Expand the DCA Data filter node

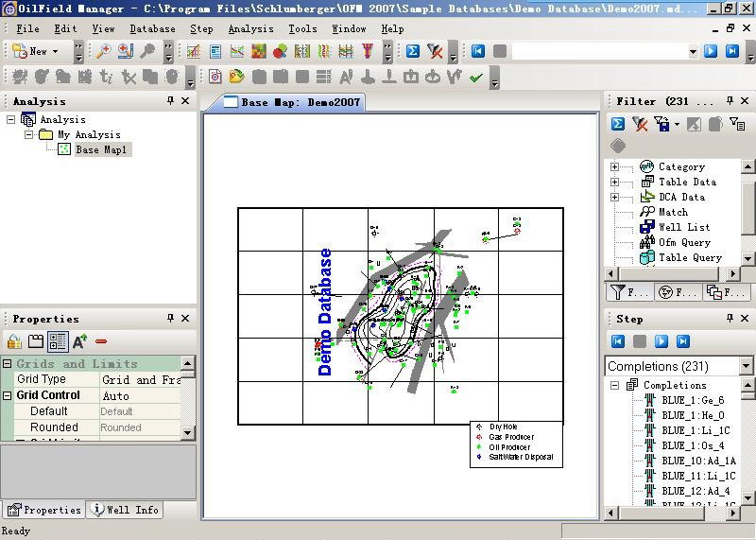615,197
